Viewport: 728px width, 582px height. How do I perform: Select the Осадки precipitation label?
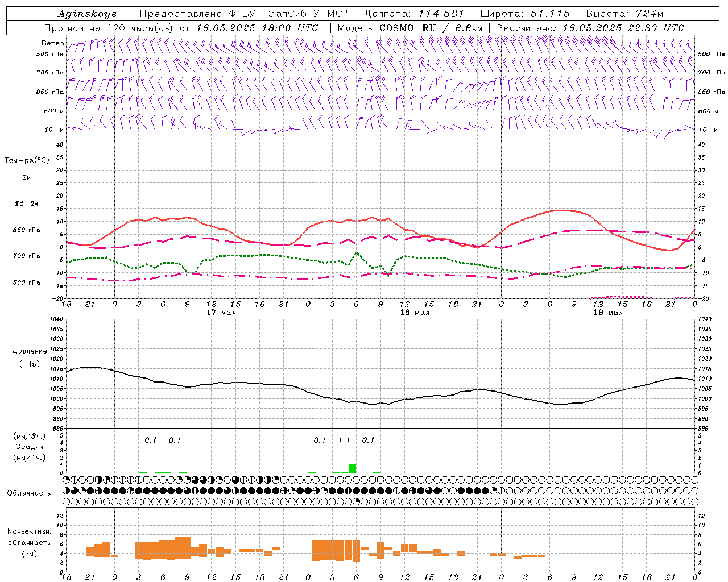[x=30, y=447]
